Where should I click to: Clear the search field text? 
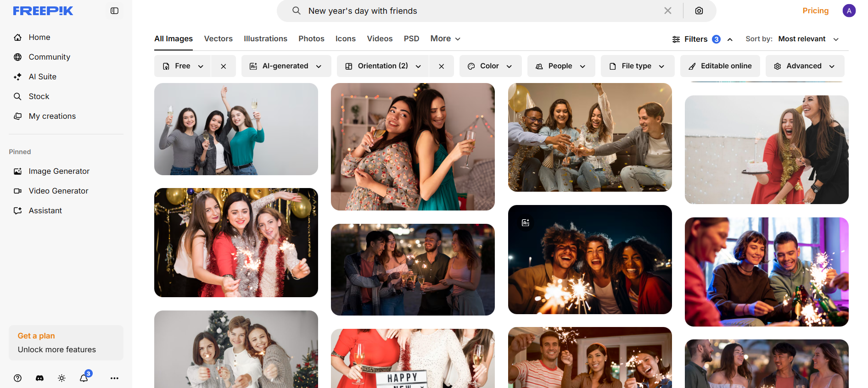pos(667,11)
